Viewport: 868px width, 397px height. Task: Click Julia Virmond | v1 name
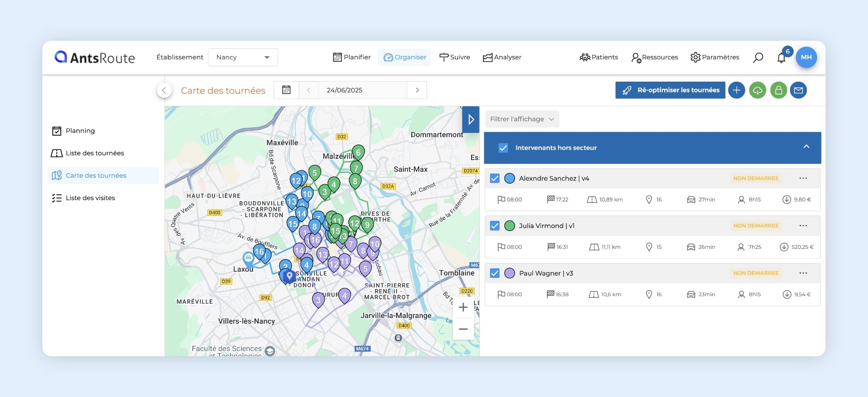[546, 226]
